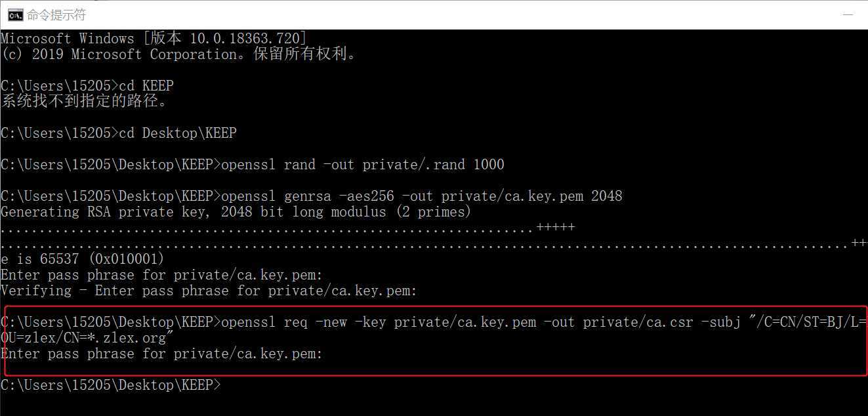Click the second, longer dotted progress line
Viewport: 868px width, 416px height.
point(434,243)
